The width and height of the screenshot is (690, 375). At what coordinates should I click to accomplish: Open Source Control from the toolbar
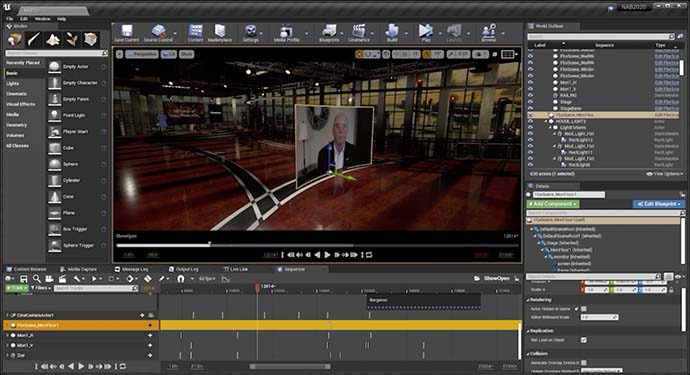click(x=158, y=33)
